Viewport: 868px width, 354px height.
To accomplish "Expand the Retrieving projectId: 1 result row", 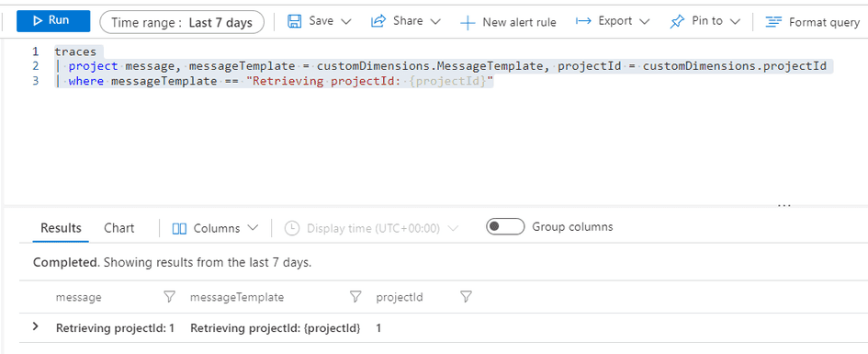I will coord(36,326).
